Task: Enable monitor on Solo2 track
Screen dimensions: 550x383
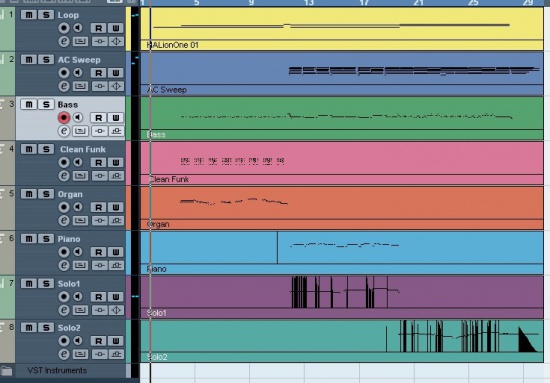Action: [78, 341]
